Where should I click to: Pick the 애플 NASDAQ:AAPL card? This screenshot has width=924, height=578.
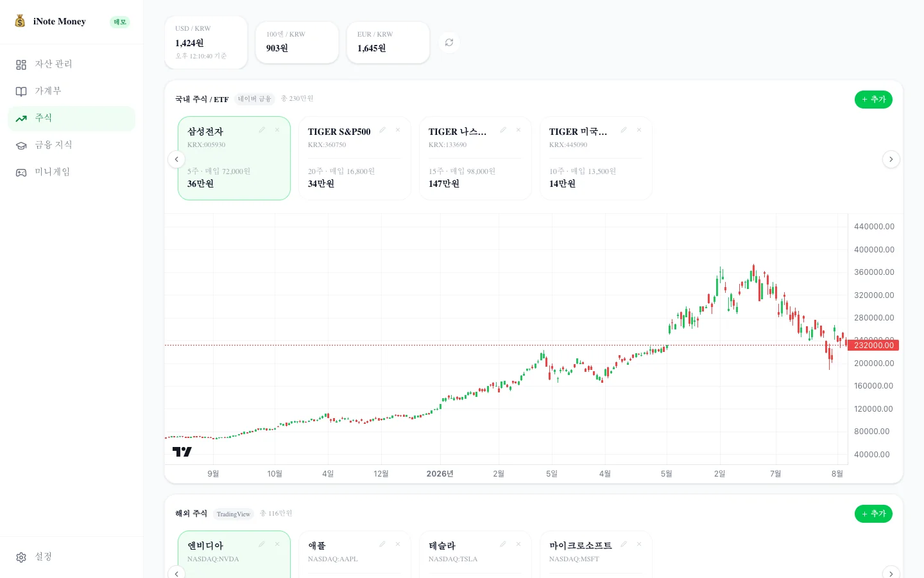[x=355, y=554]
